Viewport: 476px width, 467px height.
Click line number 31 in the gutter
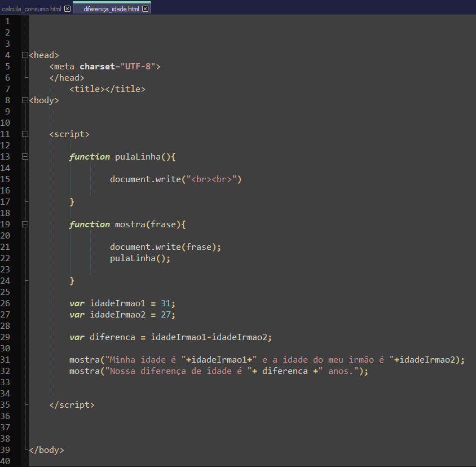tap(6, 360)
